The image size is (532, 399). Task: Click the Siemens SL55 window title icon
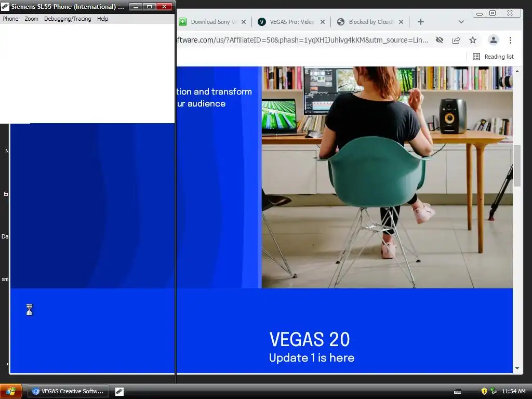(5, 7)
